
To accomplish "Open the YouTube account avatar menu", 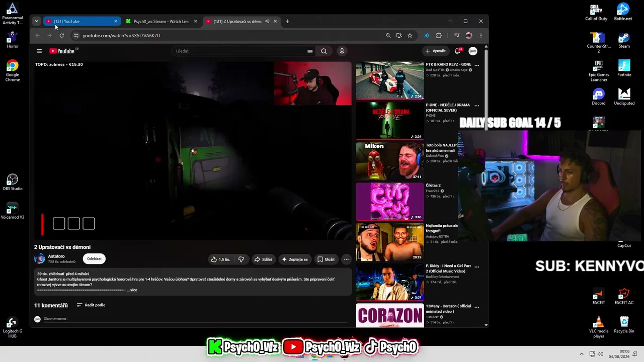I will (473, 51).
